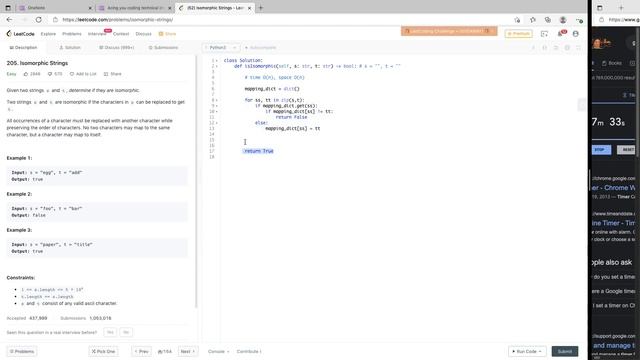This screenshot has width=640, height=360.
Task: Open LeetCode user account avatar
Action: click(x=576, y=34)
